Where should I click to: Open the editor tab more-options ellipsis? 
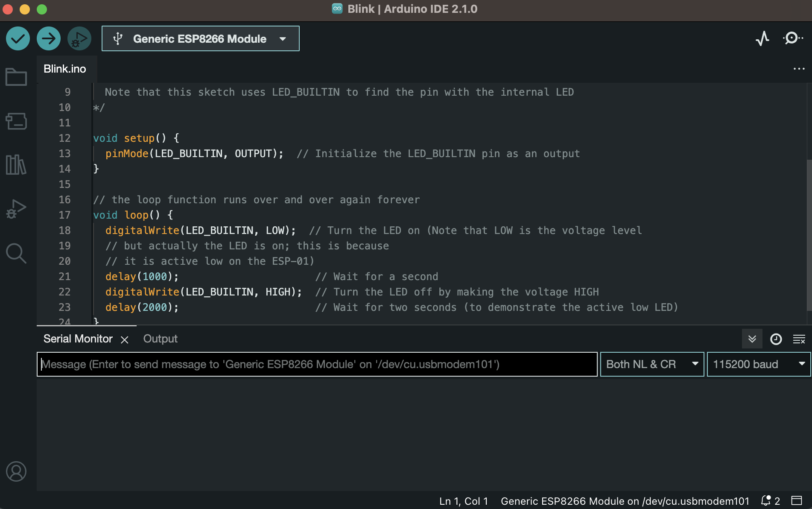[799, 69]
